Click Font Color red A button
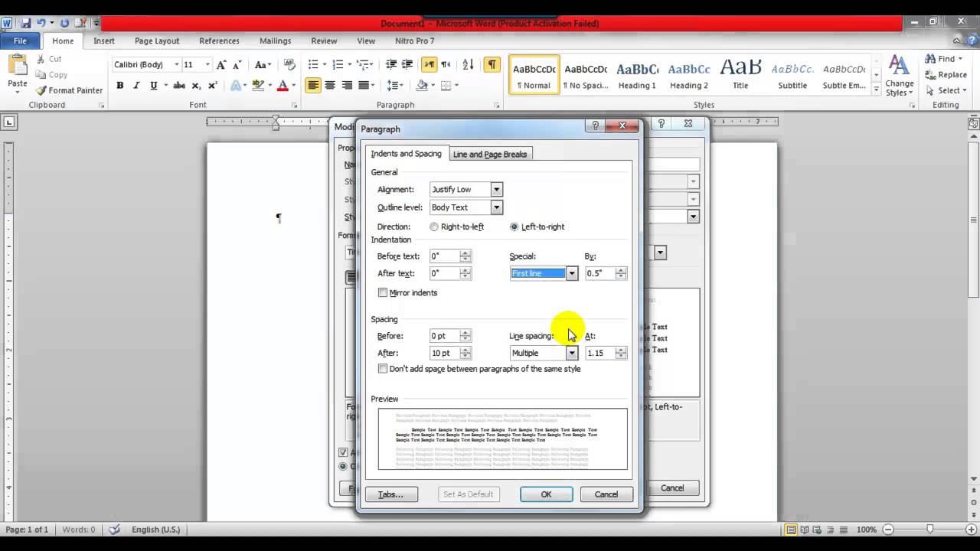The width and height of the screenshot is (980, 551). [x=283, y=86]
